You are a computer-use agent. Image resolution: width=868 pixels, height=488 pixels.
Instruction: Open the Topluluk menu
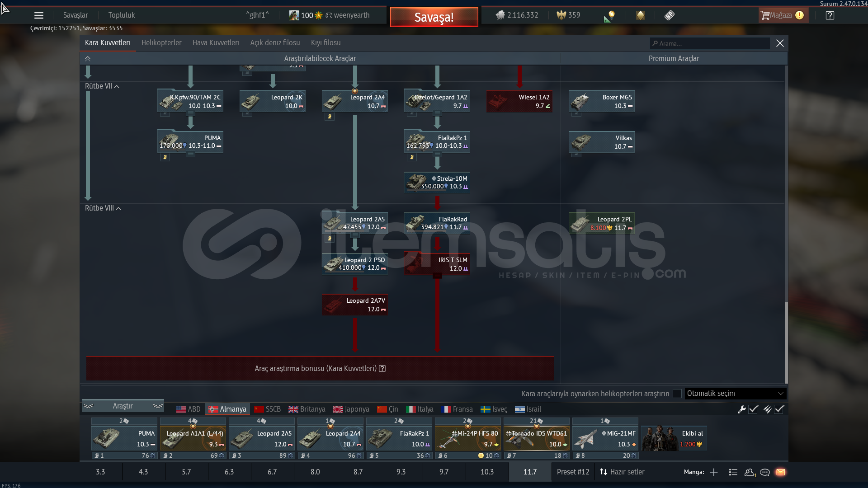tap(122, 15)
